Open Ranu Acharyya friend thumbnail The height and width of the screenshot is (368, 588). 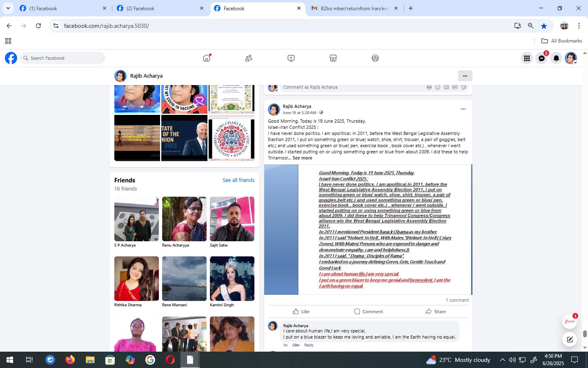coord(184,219)
